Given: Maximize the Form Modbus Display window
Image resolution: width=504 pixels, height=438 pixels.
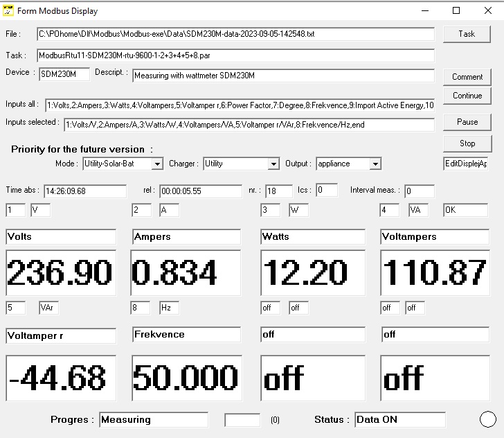Looking at the screenshot, I should [456, 10].
